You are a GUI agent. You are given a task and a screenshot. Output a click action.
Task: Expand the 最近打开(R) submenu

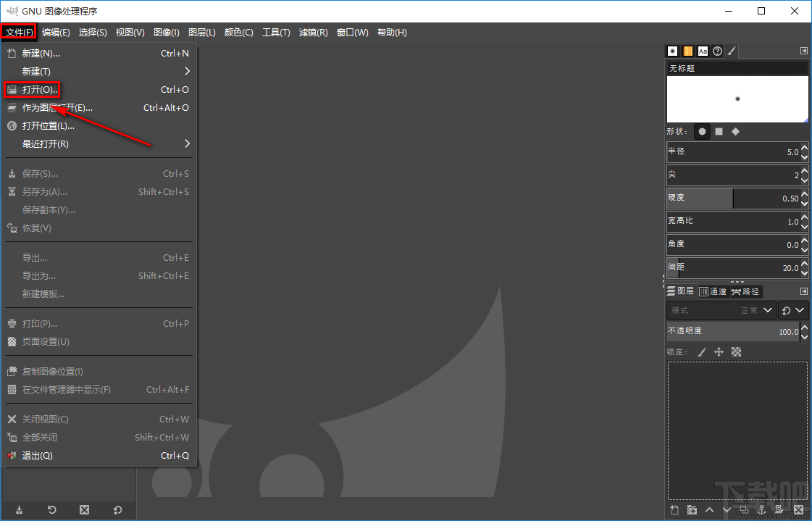tap(99, 144)
